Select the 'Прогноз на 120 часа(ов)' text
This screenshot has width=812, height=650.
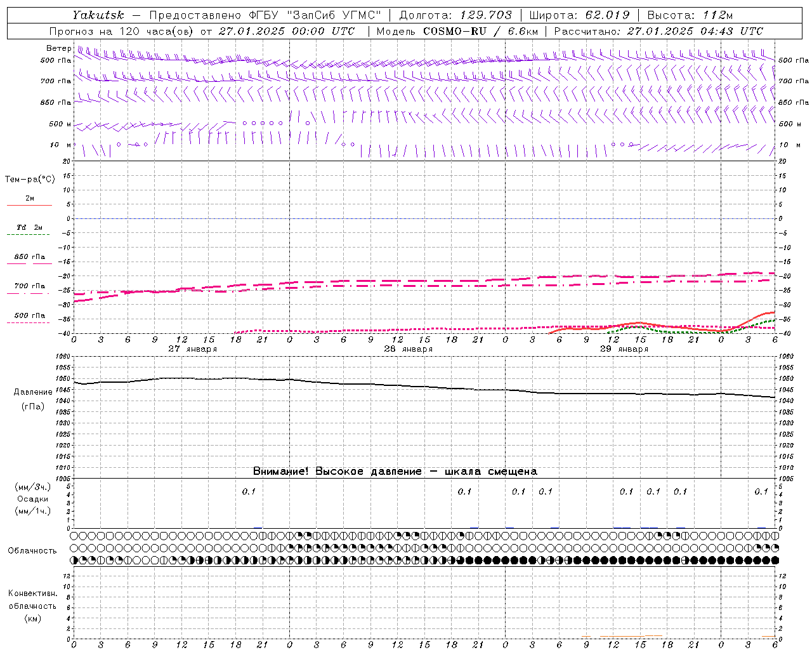(122, 31)
